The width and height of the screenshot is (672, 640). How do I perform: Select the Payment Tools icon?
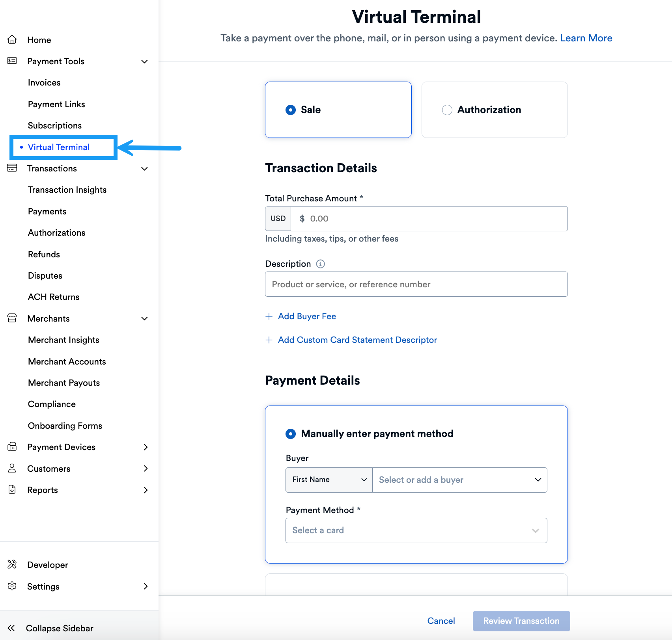point(12,61)
